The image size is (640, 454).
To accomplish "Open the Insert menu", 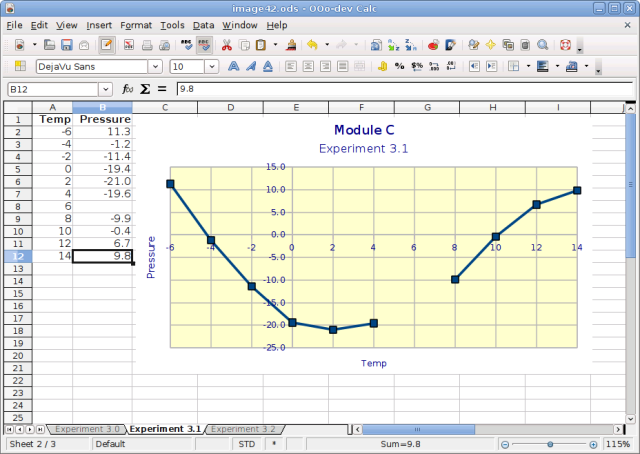I will 99,24.
